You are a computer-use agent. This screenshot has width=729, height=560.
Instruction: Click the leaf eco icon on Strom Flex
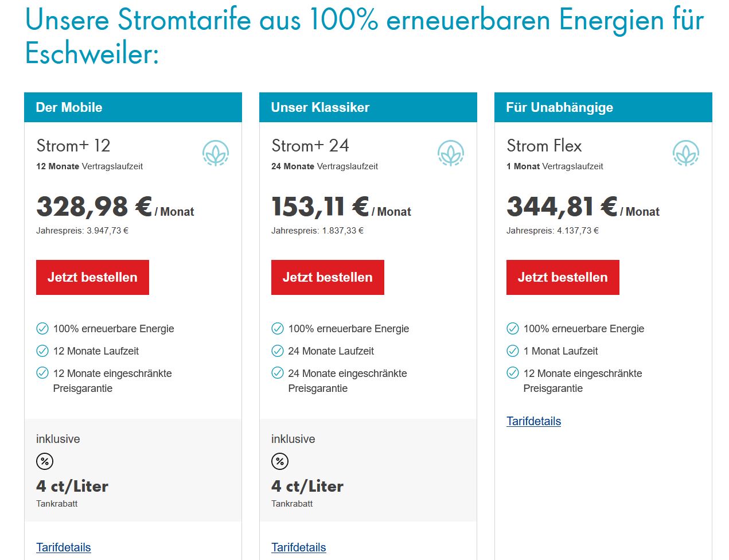686,153
